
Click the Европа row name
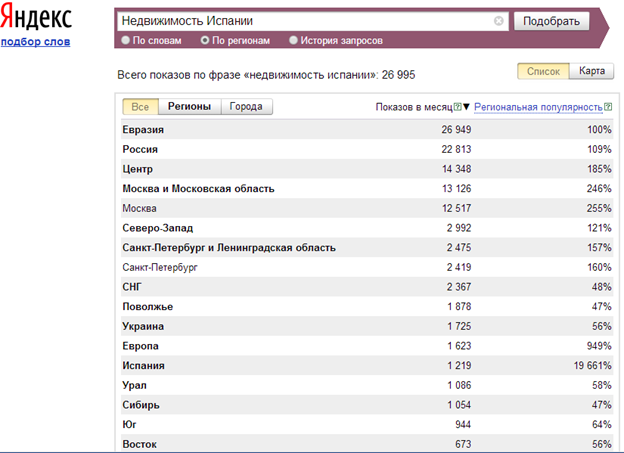point(140,346)
